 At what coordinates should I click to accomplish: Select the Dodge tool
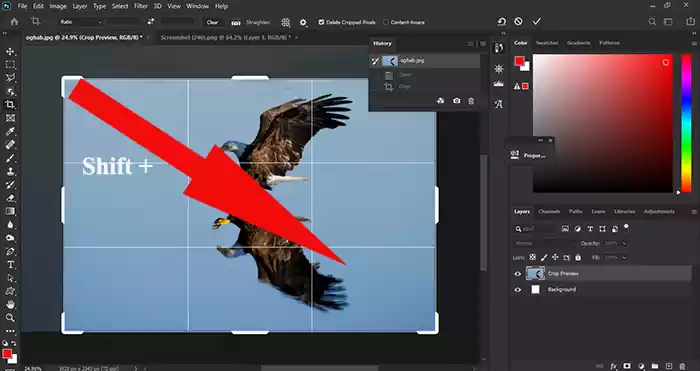coord(10,238)
